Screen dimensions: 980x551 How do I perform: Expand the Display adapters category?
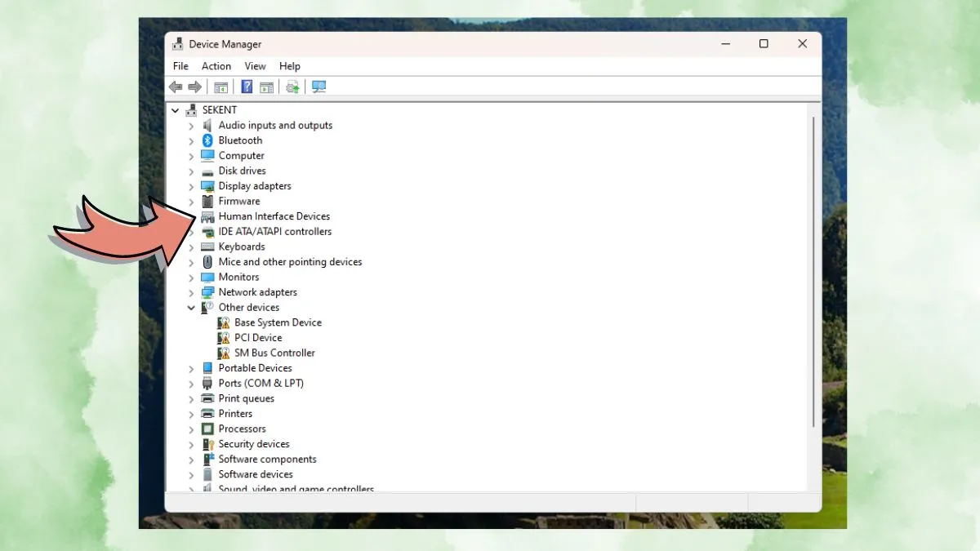pyautogui.click(x=191, y=186)
